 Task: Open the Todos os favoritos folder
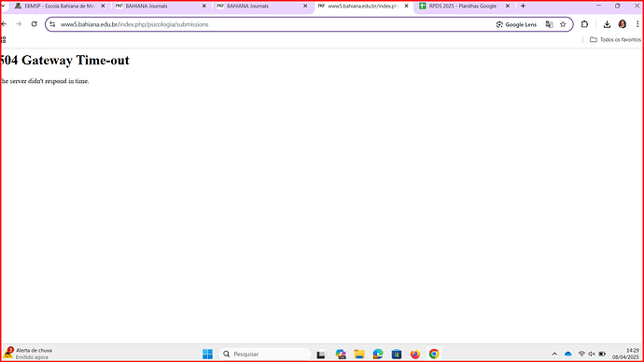615,40
